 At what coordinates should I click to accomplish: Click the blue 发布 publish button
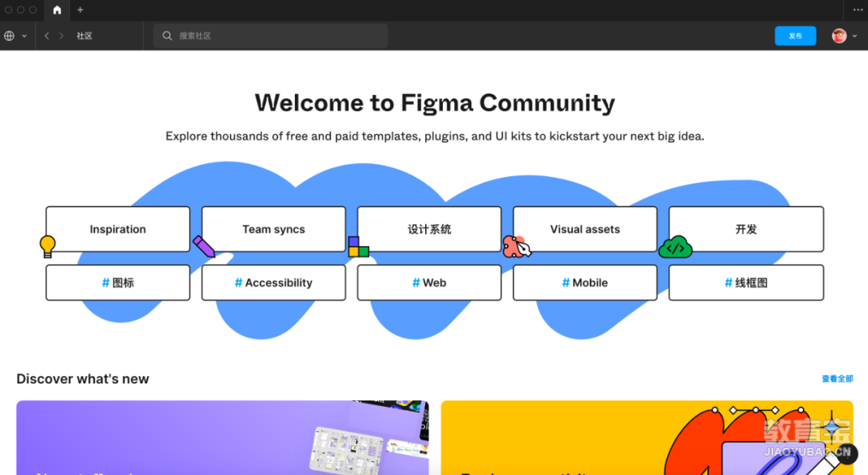pyautogui.click(x=796, y=36)
